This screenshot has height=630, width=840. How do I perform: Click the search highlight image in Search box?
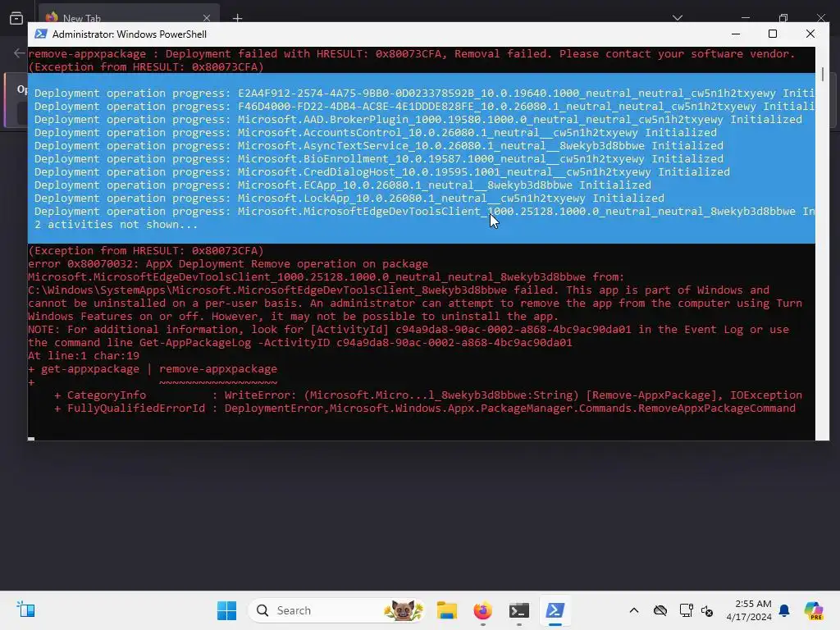tap(403, 610)
